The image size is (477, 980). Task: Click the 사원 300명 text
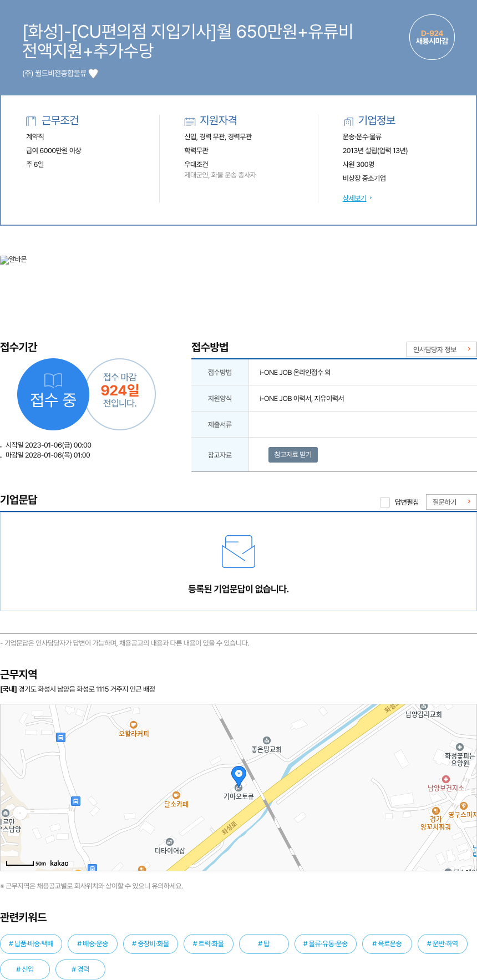[x=358, y=164]
